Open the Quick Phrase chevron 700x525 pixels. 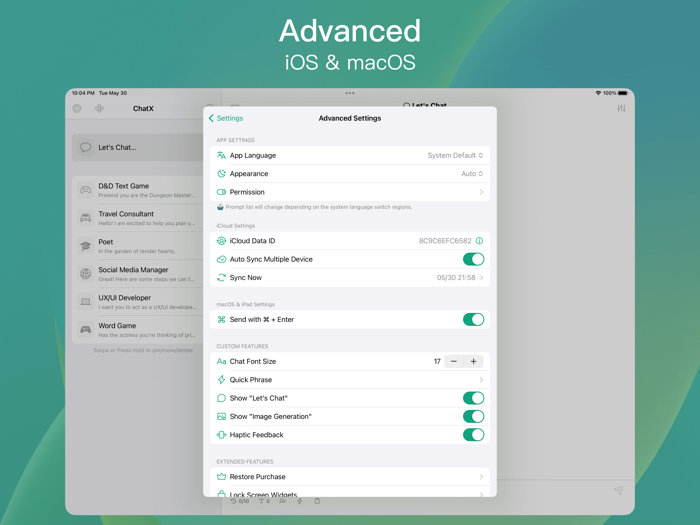(481, 380)
